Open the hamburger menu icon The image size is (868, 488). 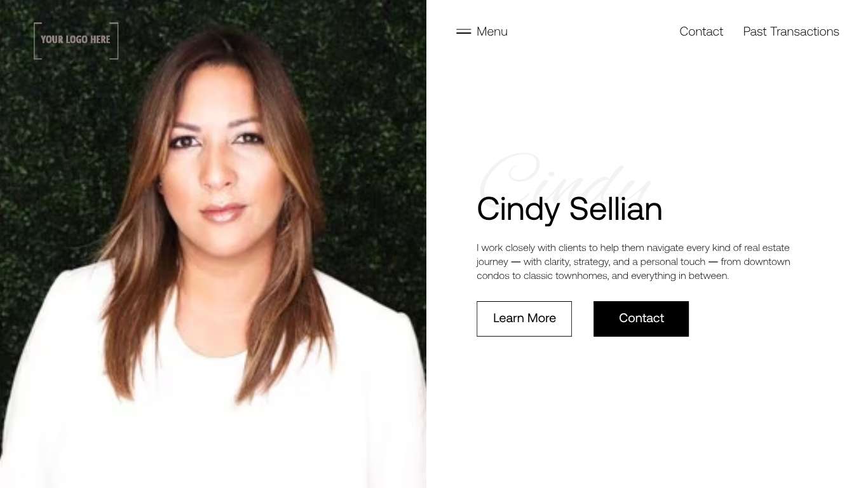pyautogui.click(x=463, y=32)
